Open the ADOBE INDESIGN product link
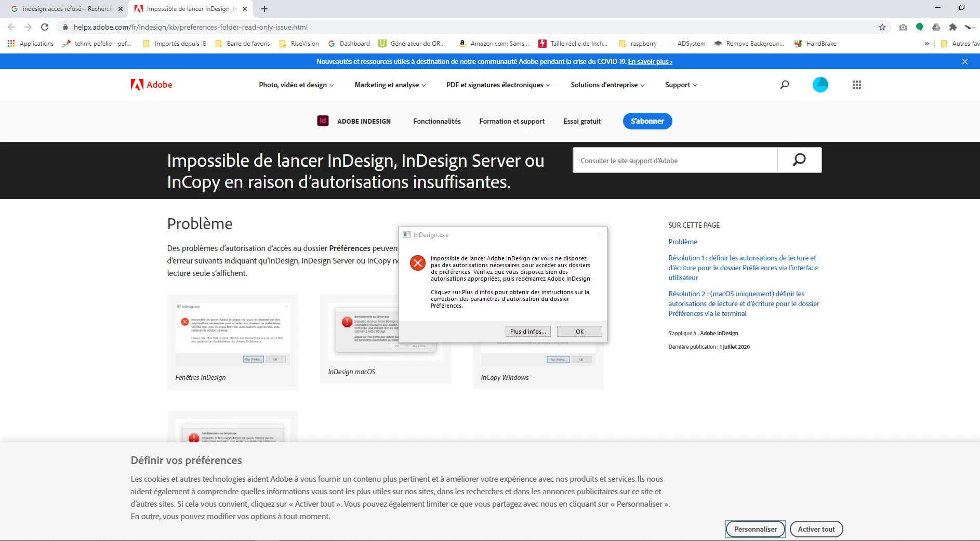The image size is (980, 541). (x=364, y=121)
